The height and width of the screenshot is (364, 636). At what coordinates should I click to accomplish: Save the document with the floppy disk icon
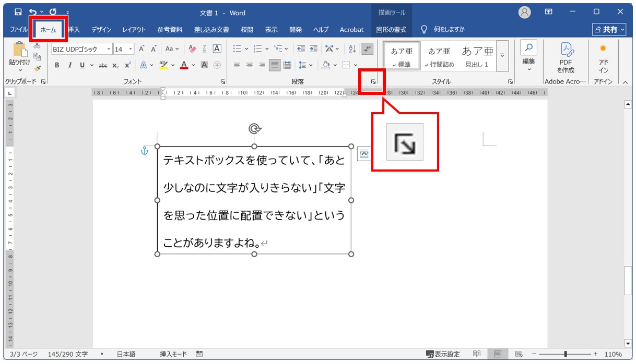coord(18,12)
